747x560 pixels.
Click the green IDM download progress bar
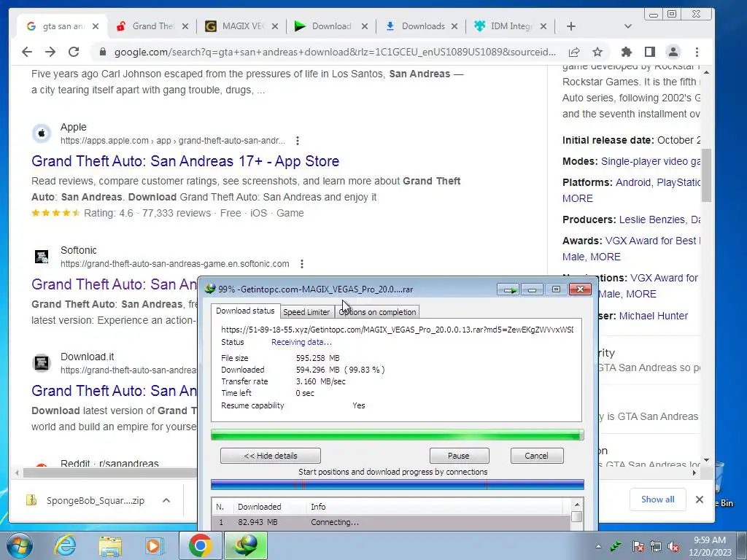click(397, 435)
